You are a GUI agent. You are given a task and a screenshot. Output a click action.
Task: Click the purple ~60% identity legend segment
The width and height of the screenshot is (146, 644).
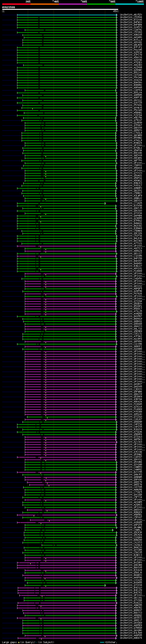[x=73, y=4]
